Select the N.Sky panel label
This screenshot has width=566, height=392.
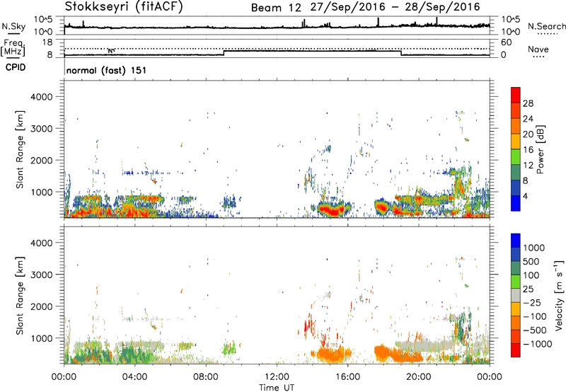coord(13,26)
